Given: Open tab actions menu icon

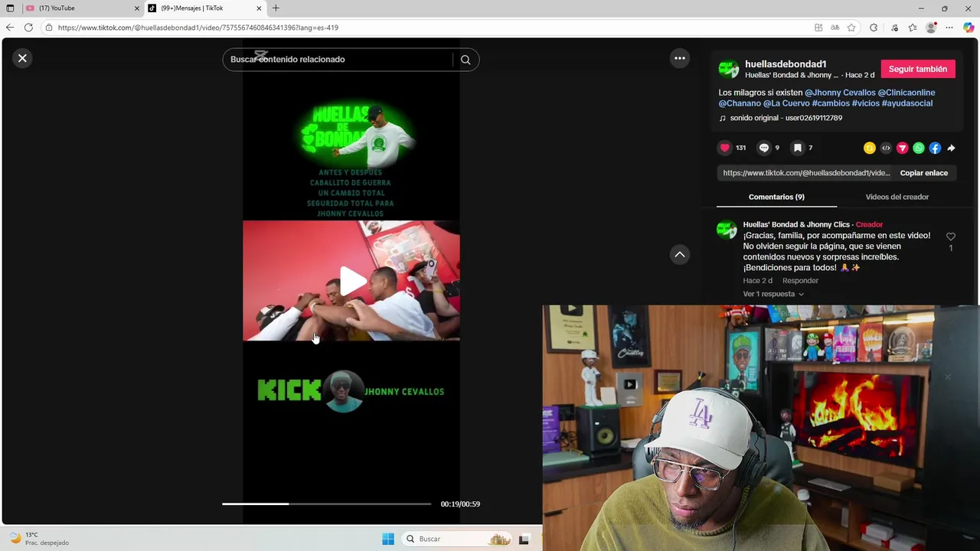Looking at the screenshot, I should click(x=10, y=8).
